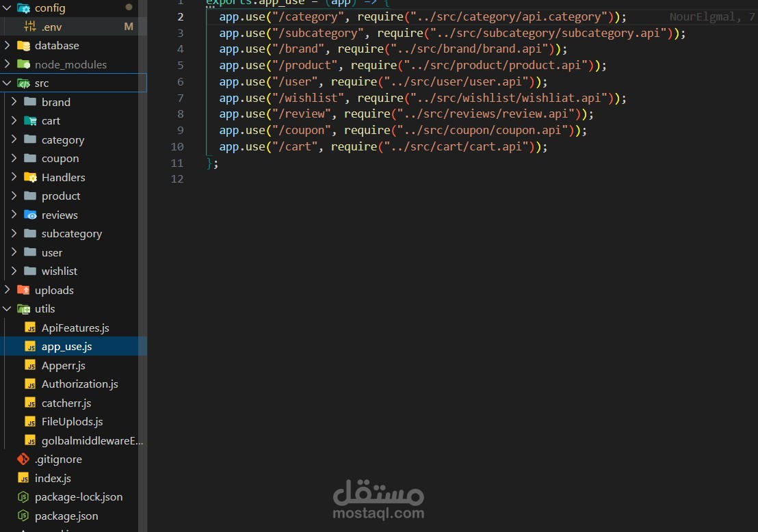Viewport: 758px width, 532px height.
Task: Expand the brand folder chevron
Action: (14, 101)
